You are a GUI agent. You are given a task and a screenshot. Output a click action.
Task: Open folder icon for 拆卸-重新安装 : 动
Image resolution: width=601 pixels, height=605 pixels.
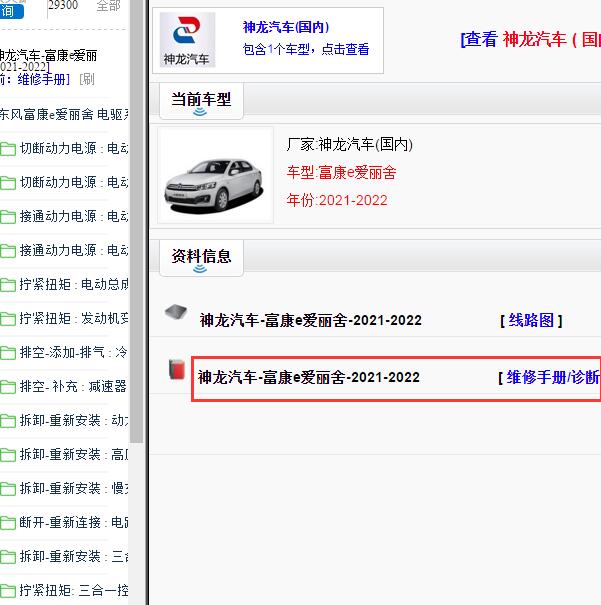click(8, 421)
